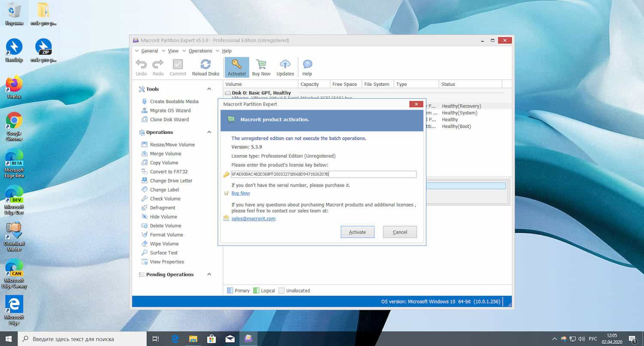This screenshot has width=644, height=346.
Task: Choose Resize/Move Volume operation
Action: click(x=172, y=145)
